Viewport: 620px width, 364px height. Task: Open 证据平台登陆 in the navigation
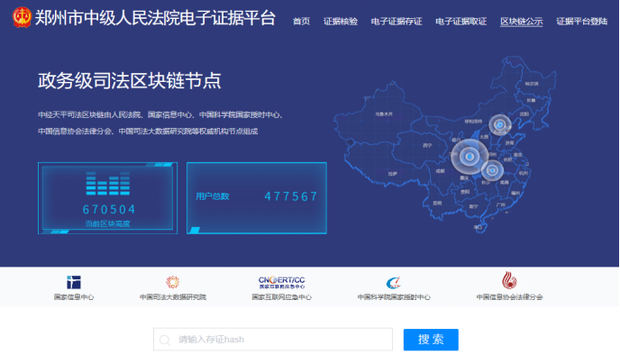581,22
